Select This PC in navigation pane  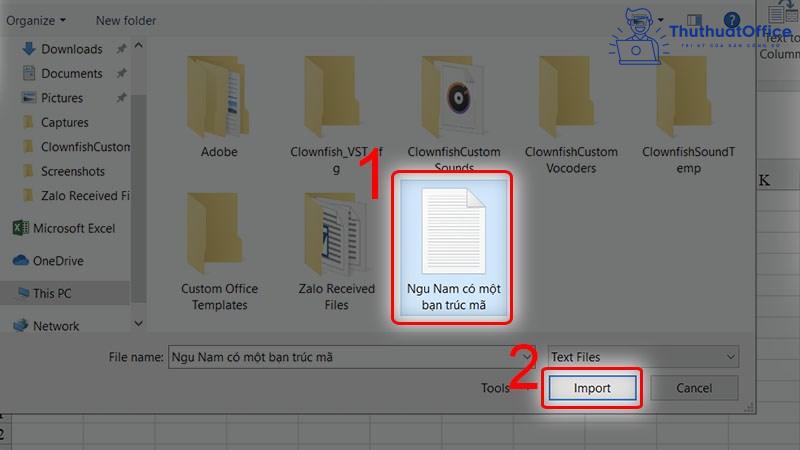[x=52, y=294]
